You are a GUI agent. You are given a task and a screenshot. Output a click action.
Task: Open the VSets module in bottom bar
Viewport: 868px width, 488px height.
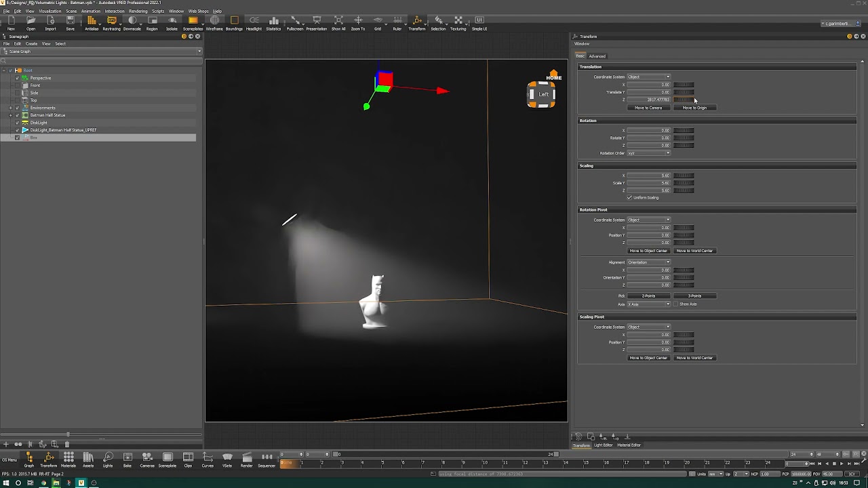227,460
